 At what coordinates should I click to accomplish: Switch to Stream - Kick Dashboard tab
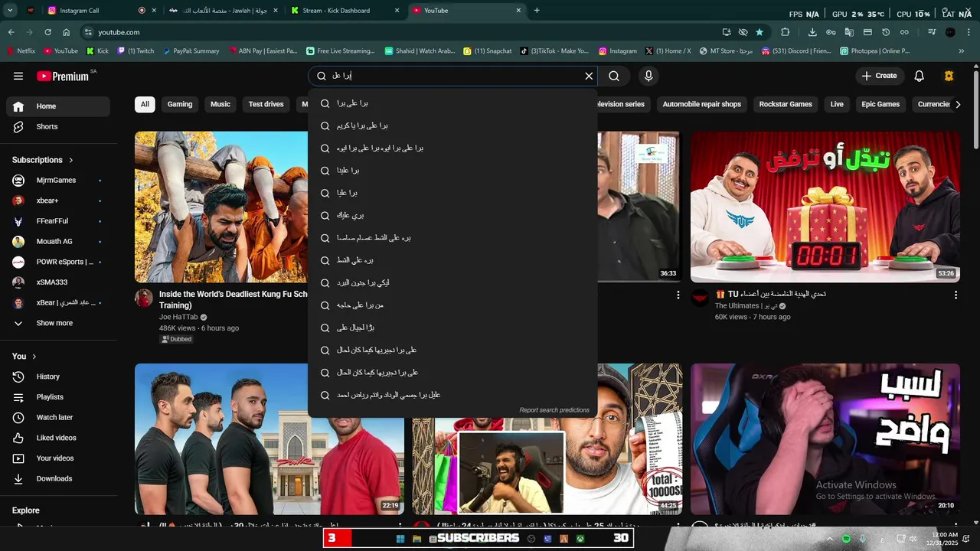click(x=345, y=11)
